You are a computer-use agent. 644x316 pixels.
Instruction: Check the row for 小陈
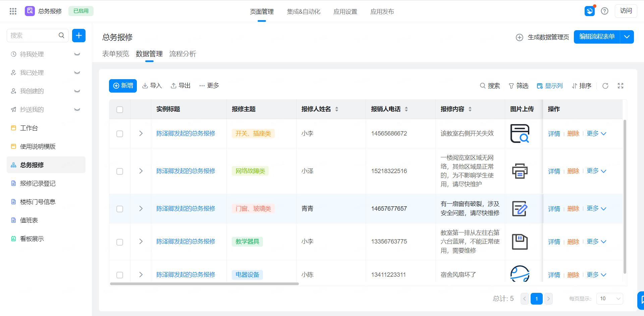120,275
